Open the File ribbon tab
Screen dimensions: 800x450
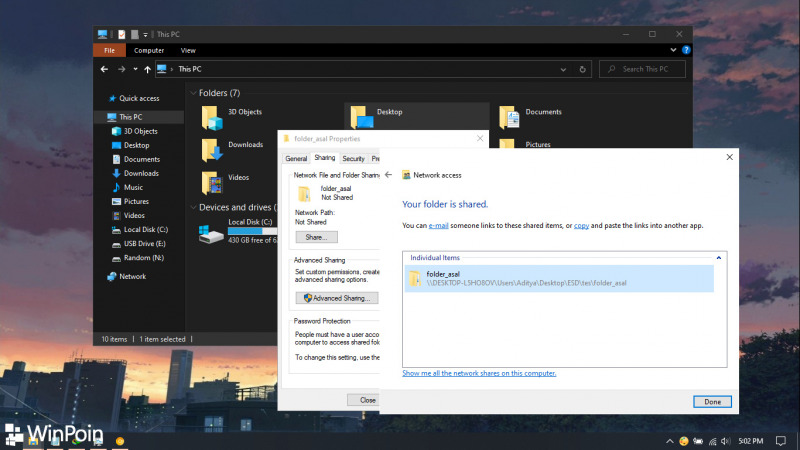[x=109, y=50]
